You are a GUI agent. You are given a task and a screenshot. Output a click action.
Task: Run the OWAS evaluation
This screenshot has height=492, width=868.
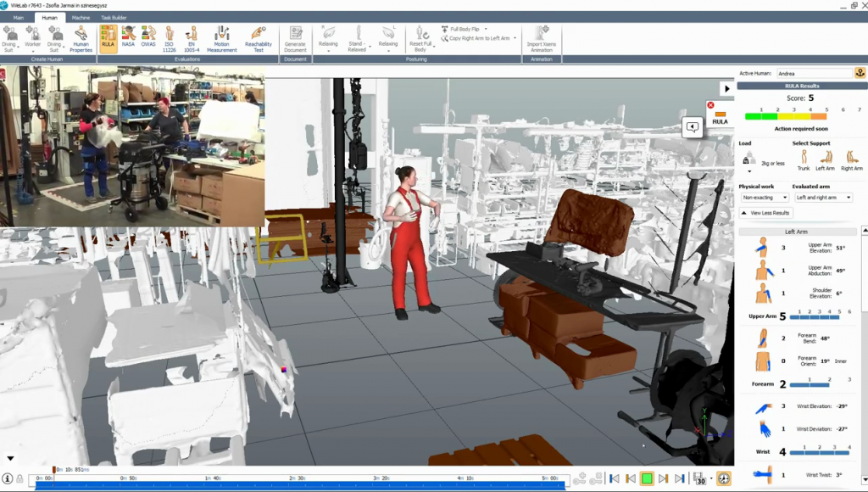click(148, 38)
